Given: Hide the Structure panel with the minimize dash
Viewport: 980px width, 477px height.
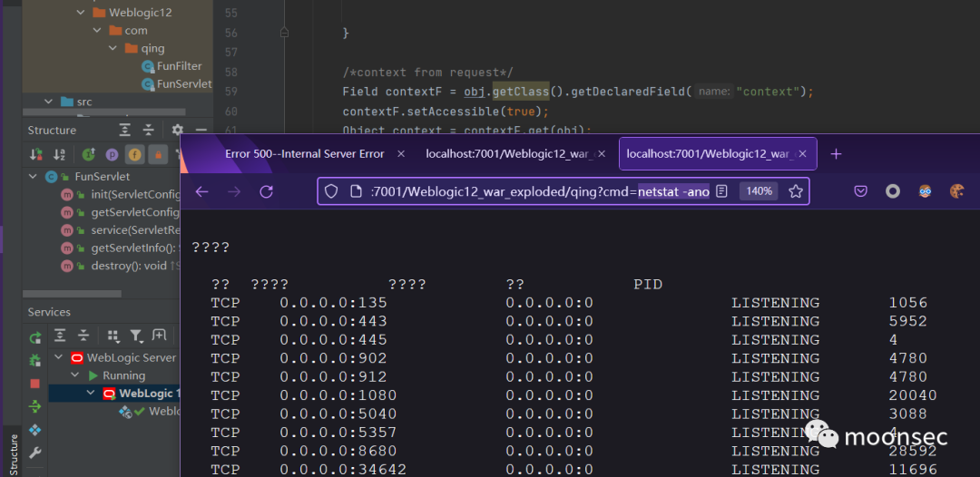Looking at the screenshot, I should tap(201, 130).
